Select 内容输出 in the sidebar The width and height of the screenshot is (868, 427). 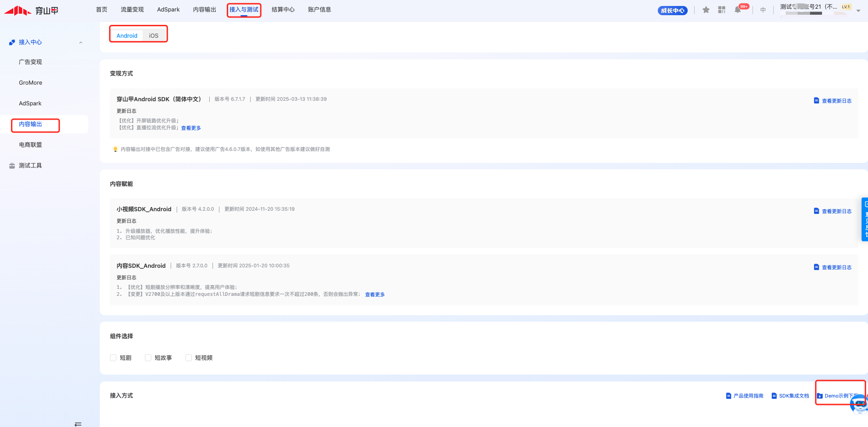[30, 124]
